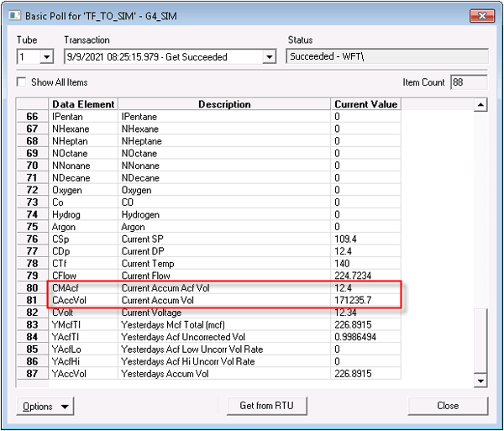Click the scrollbar down arrow

pos(480,381)
